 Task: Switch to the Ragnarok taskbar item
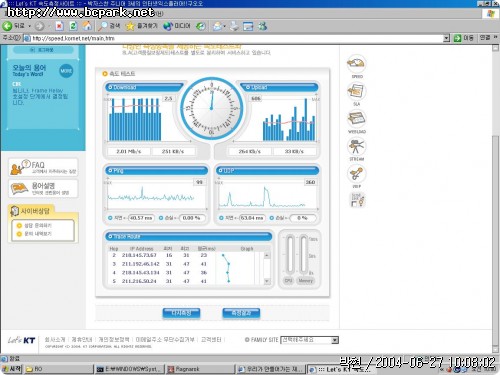click(x=200, y=369)
